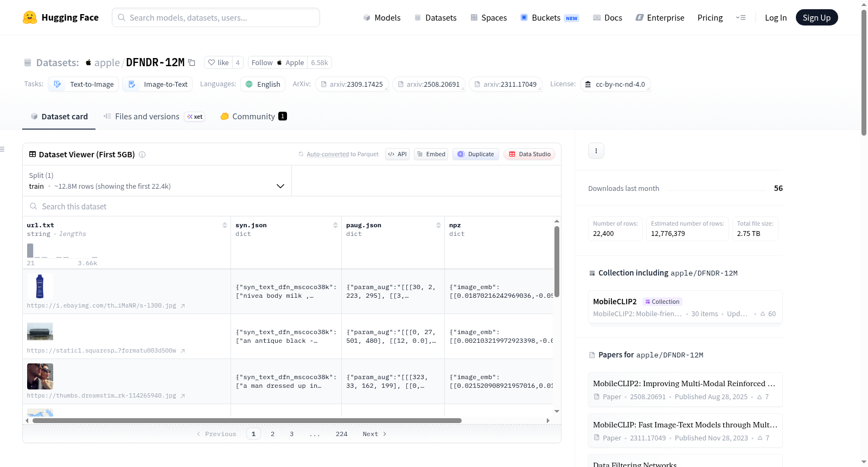The width and height of the screenshot is (868, 467).
Task: Click the Hugging Face logo icon
Action: (30, 17)
